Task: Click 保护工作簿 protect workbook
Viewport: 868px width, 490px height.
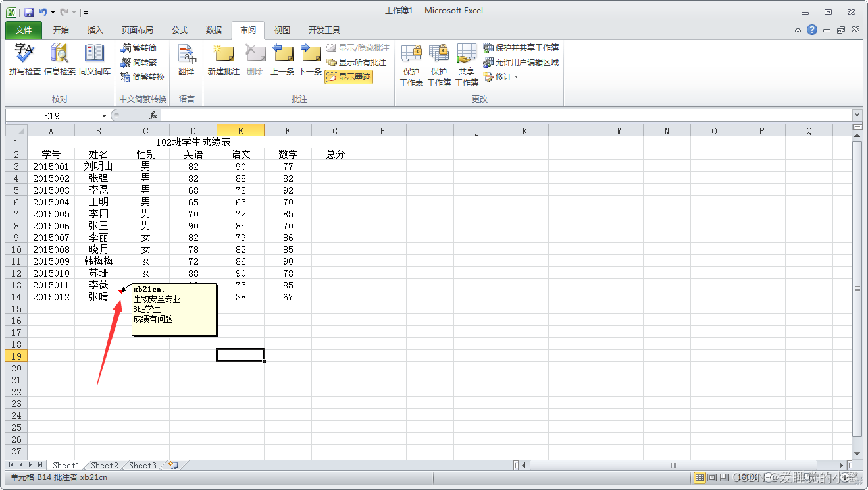Action: 439,65
